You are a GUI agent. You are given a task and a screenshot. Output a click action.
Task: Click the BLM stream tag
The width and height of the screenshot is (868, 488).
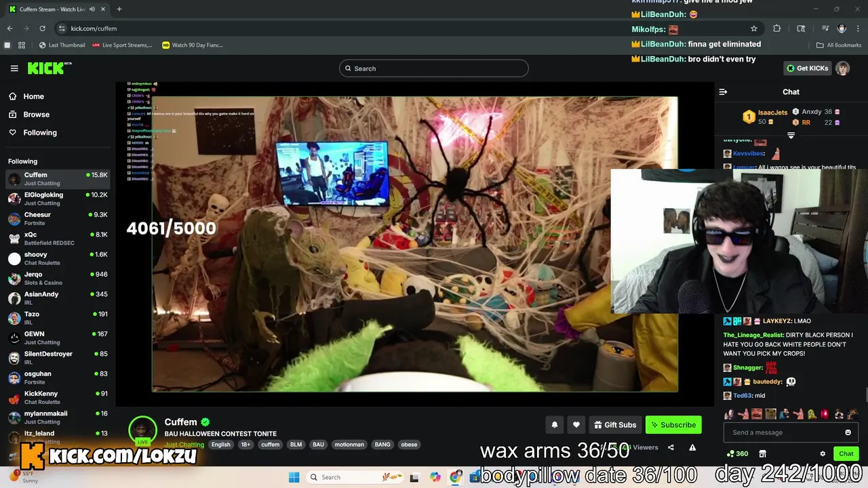296,445
